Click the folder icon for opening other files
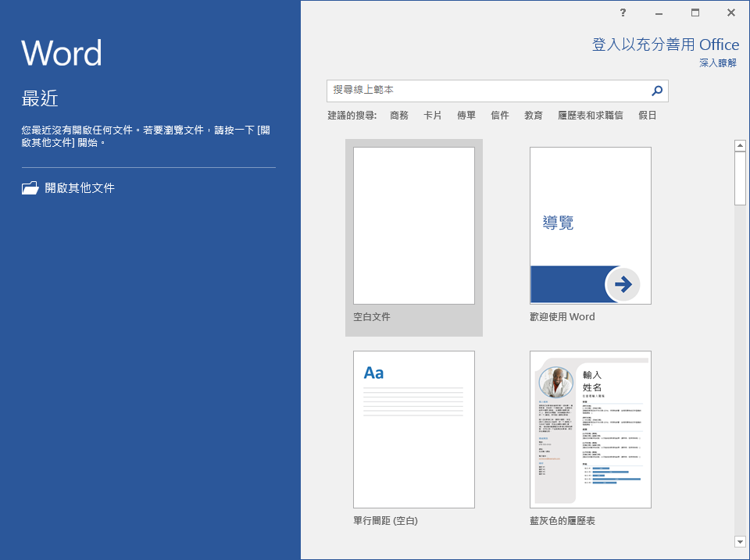The image size is (750, 560). coord(30,188)
